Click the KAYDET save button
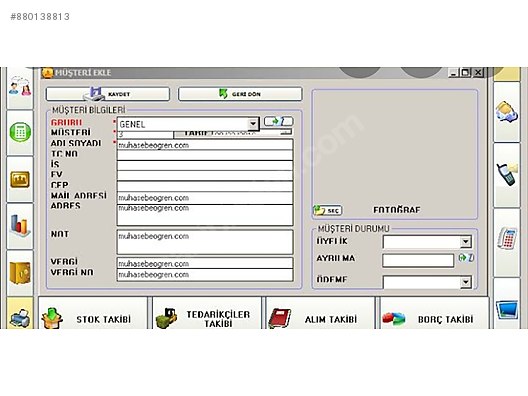The width and height of the screenshot is (528, 396). (108, 94)
